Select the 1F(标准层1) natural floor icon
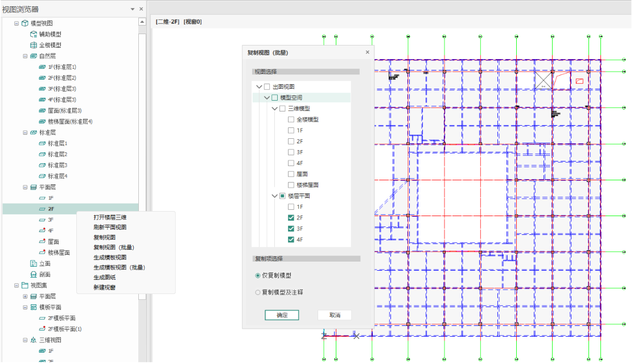The width and height of the screenshot is (634, 364). 42,67
